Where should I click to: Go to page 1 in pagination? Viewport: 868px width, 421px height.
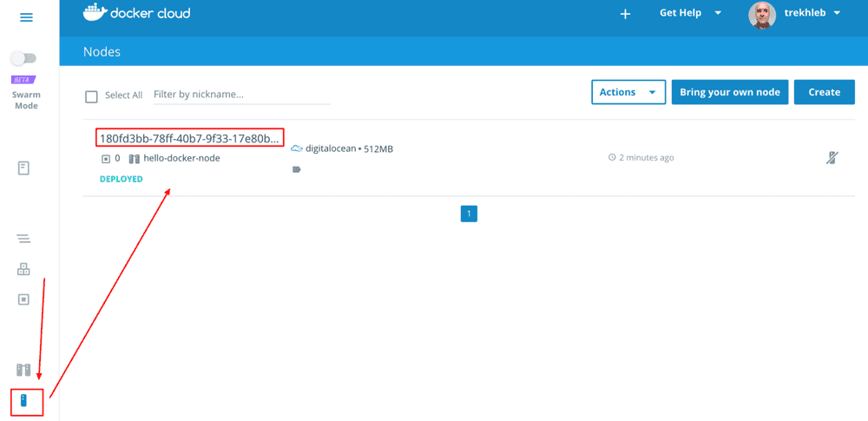[x=469, y=214]
